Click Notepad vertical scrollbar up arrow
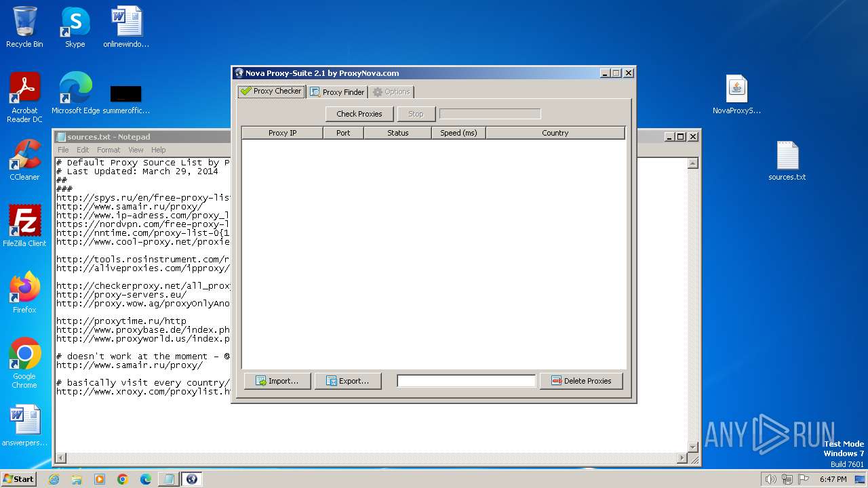 (x=693, y=163)
